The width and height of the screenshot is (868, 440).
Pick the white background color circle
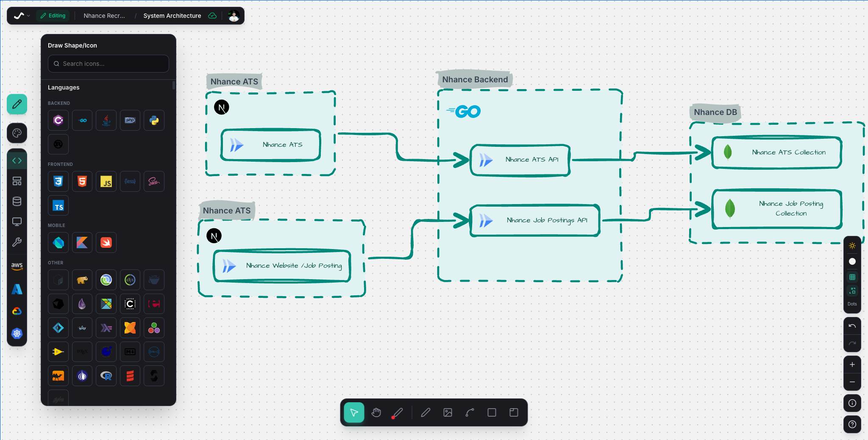click(852, 261)
